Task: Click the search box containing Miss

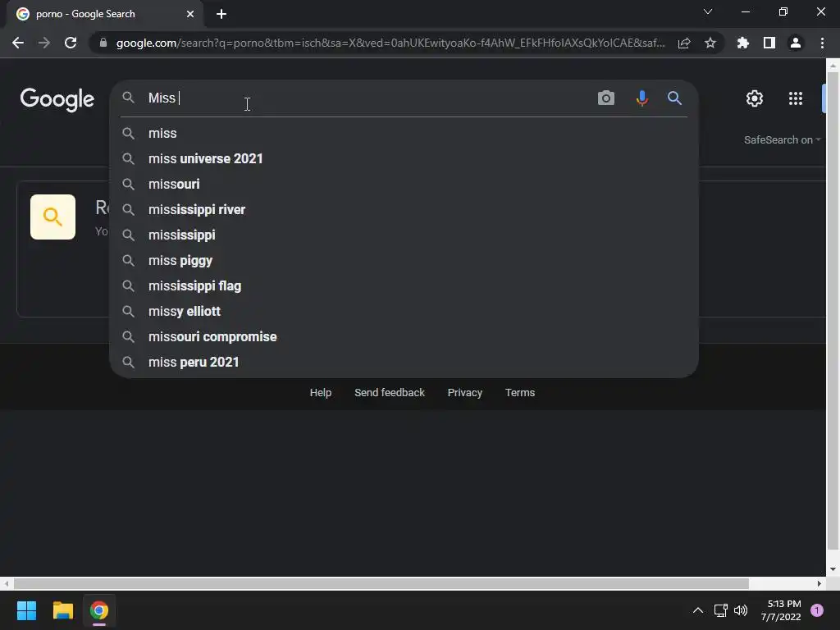Action: point(367,98)
